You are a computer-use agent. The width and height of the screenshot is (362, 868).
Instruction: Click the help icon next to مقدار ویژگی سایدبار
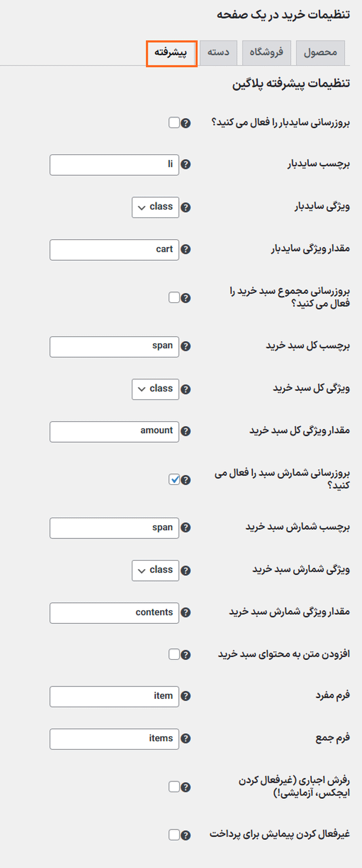(x=185, y=249)
